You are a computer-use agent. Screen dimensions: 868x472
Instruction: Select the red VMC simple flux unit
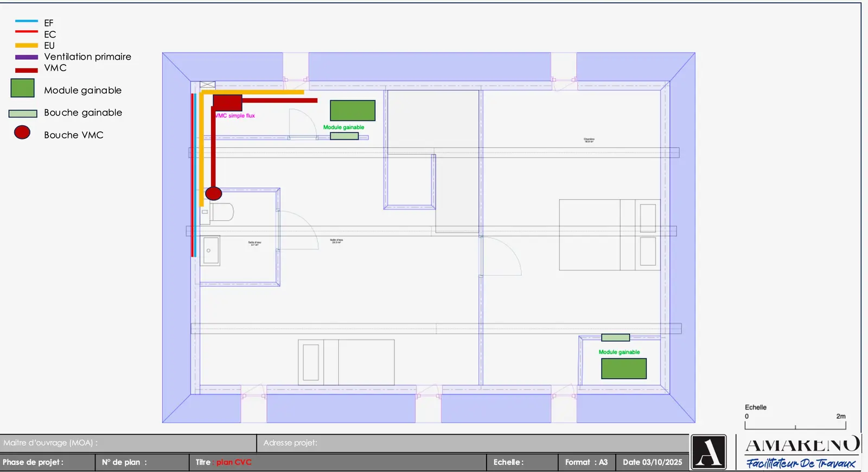click(x=227, y=103)
